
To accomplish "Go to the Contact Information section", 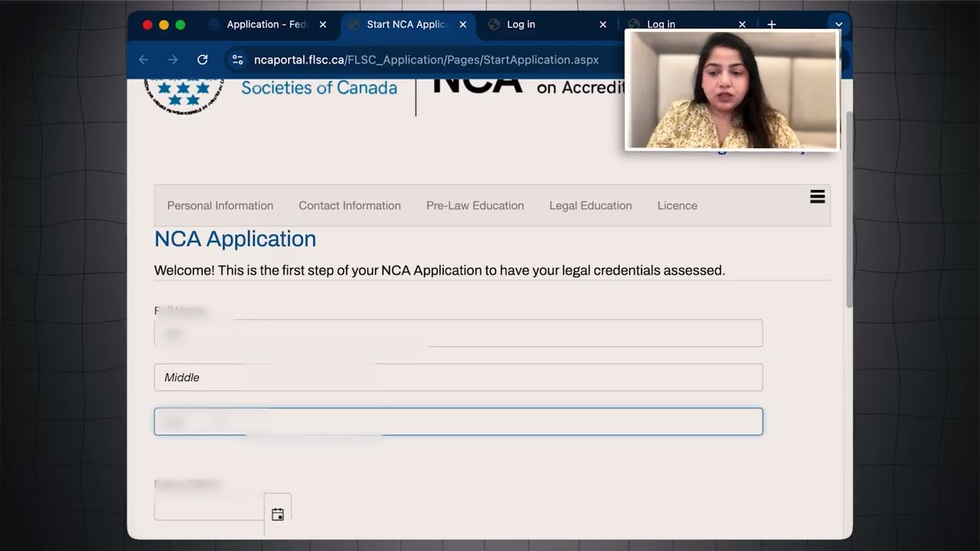I will pos(350,205).
